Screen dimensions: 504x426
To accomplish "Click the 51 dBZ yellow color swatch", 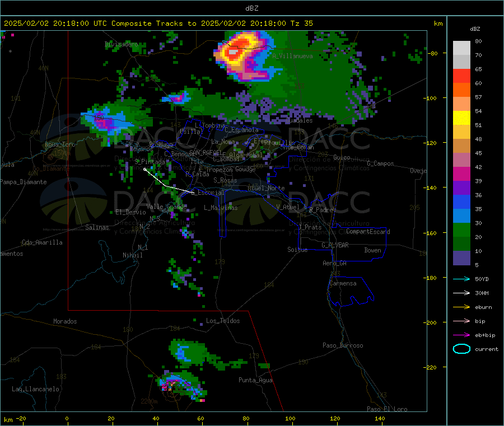I will pyautogui.click(x=461, y=118).
